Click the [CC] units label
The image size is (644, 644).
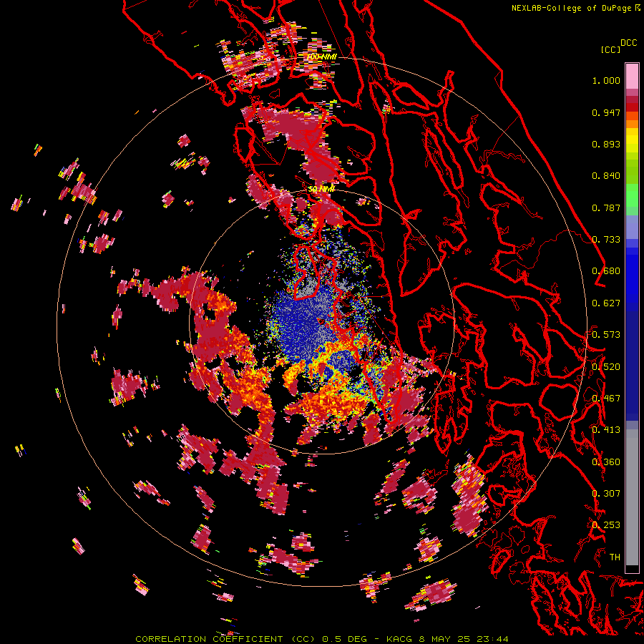click(610, 49)
